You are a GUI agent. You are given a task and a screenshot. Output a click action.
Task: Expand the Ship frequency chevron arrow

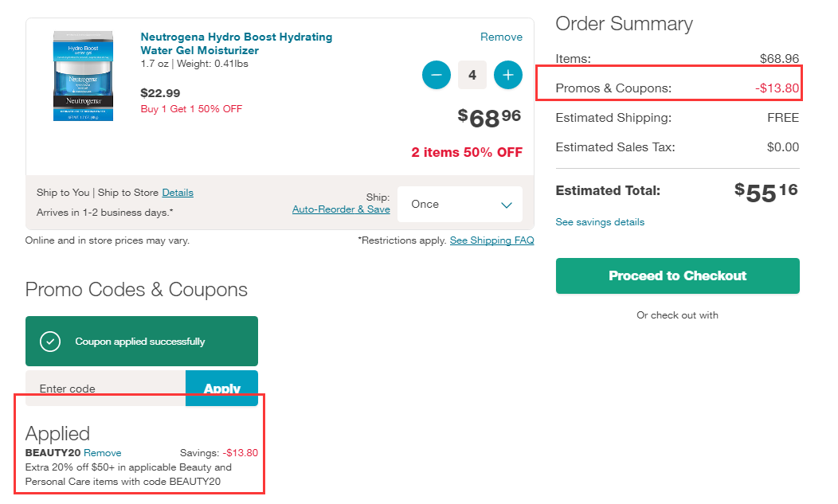(507, 205)
